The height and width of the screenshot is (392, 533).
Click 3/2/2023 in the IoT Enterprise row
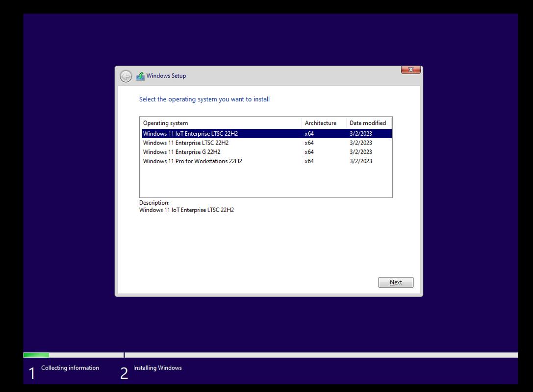click(361, 133)
